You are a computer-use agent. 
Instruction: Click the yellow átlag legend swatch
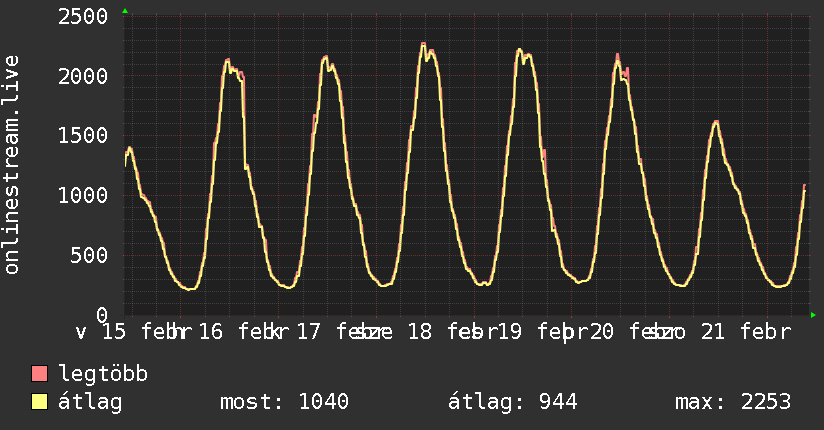[x=40, y=402]
